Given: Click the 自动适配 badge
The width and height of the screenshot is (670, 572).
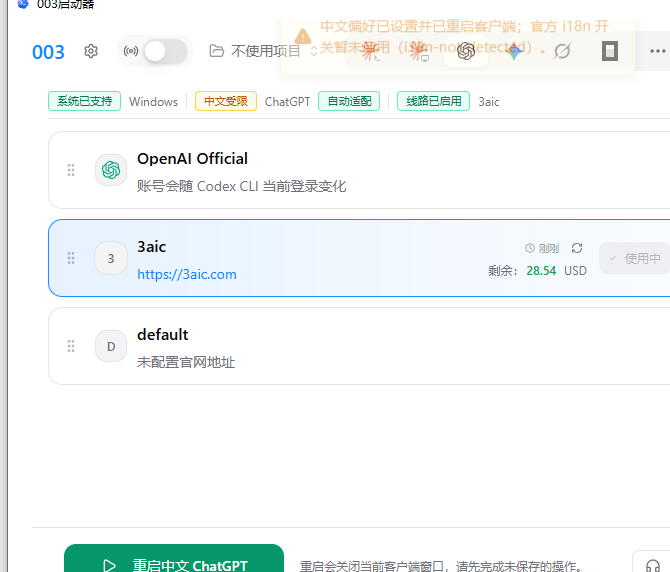Looking at the screenshot, I should tap(349, 101).
